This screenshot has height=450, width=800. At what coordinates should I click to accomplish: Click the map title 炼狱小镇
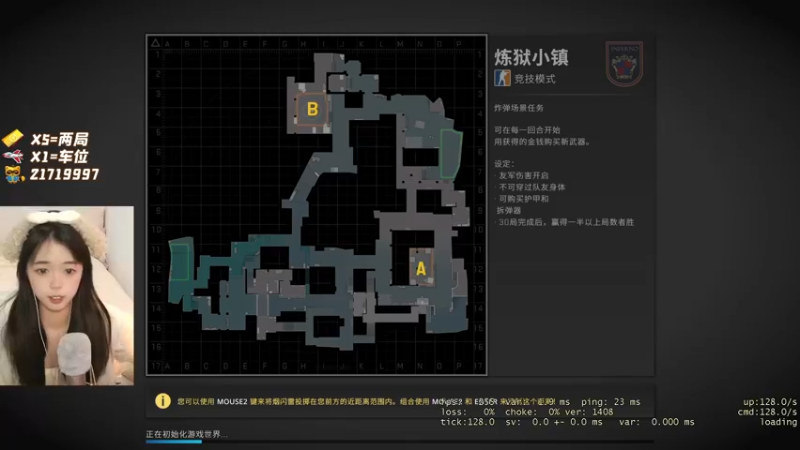coord(531,57)
